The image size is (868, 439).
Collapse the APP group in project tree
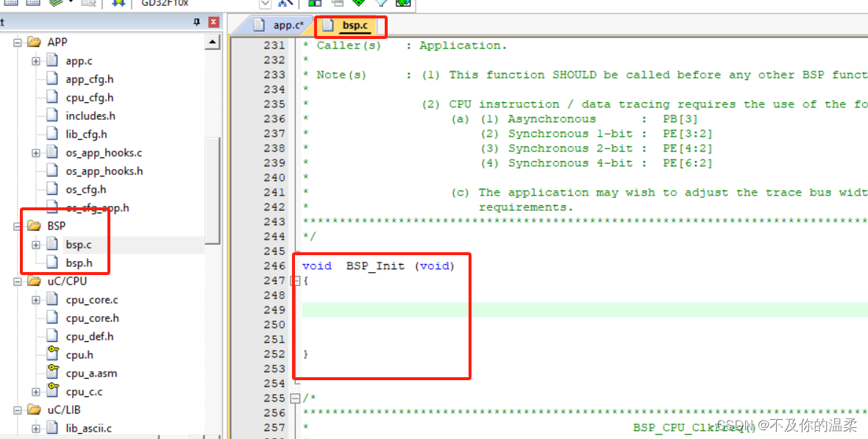[18, 42]
